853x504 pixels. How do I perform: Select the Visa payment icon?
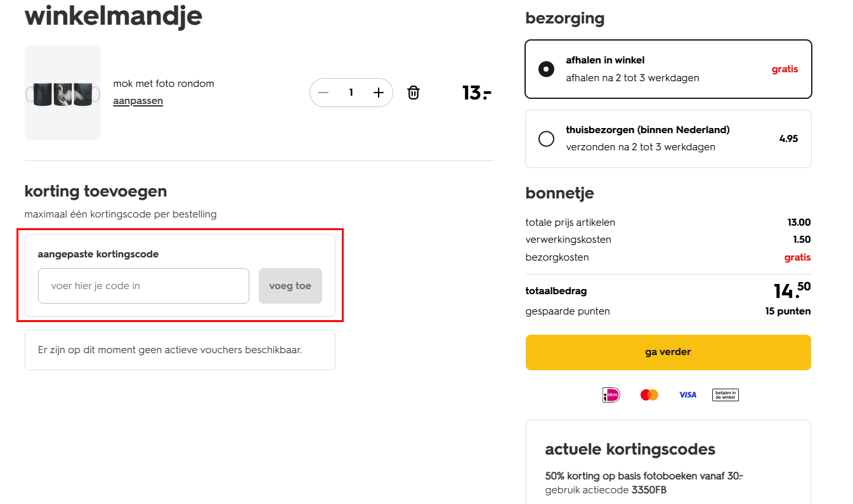(x=687, y=394)
